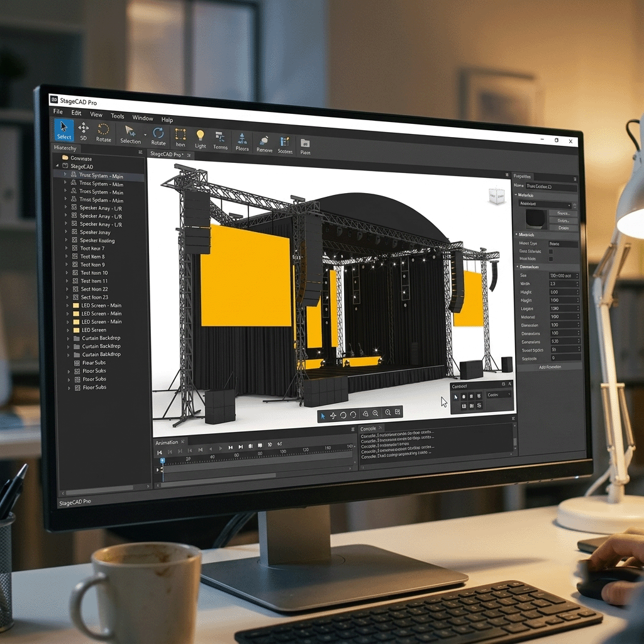Close the StageCAD Pro document tab
The image size is (644, 644).
click(x=189, y=155)
